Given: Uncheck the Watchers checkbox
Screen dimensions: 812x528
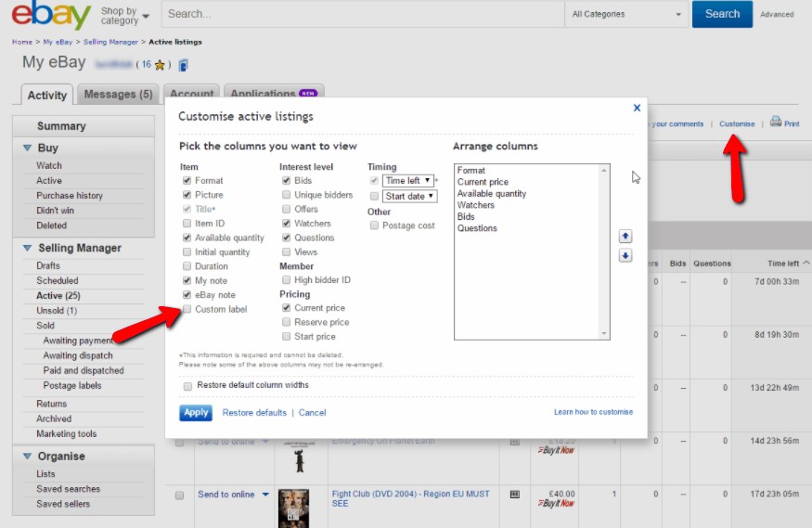Looking at the screenshot, I should pos(286,224).
